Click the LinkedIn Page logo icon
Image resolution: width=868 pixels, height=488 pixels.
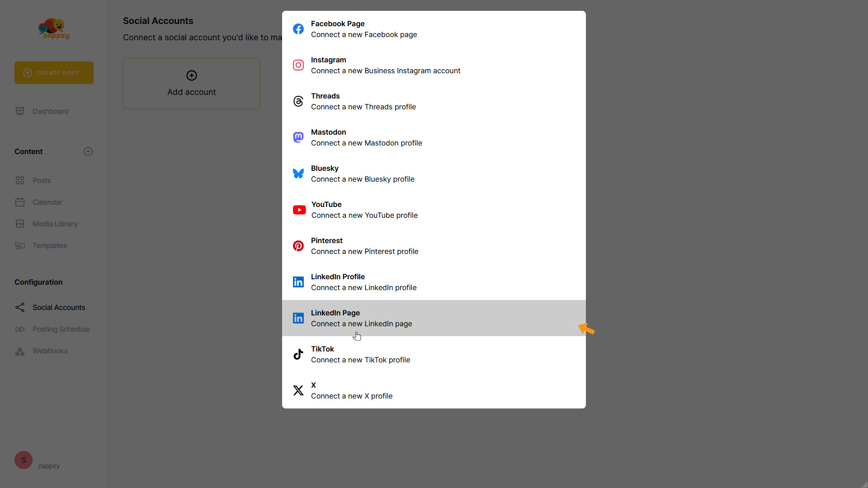[x=298, y=318]
